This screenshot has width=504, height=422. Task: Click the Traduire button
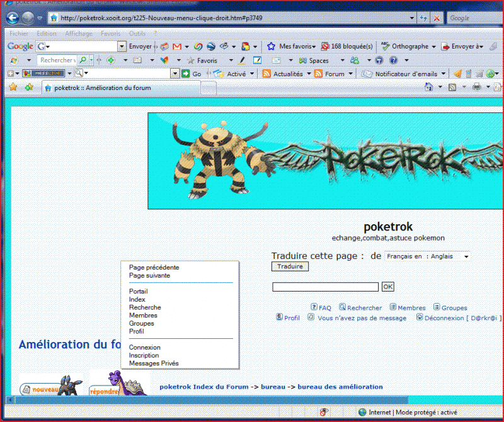[x=290, y=266]
